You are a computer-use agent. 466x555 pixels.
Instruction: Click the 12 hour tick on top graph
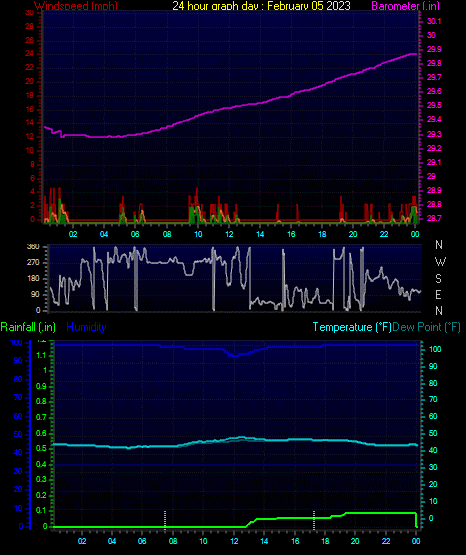(229, 234)
